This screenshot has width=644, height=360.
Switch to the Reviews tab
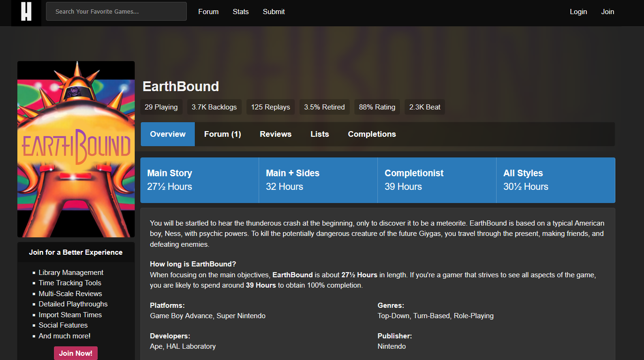276,134
